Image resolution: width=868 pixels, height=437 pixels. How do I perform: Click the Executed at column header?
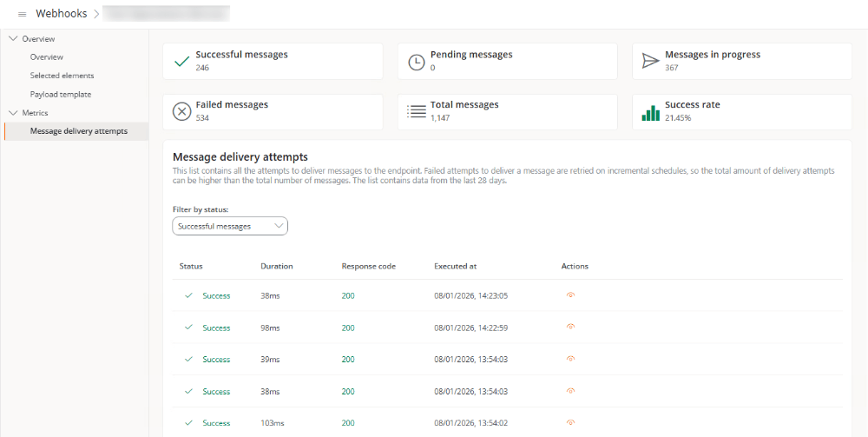pyautogui.click(x=455, y=266)
